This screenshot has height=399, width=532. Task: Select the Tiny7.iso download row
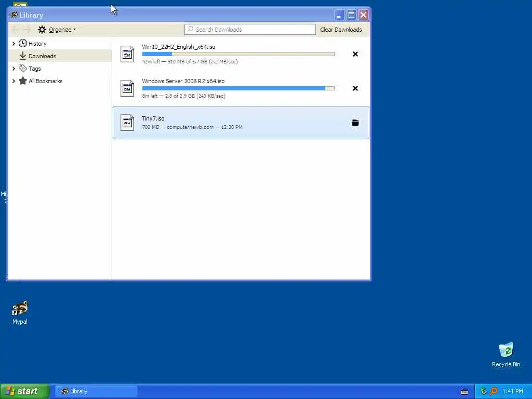point(241,123)
